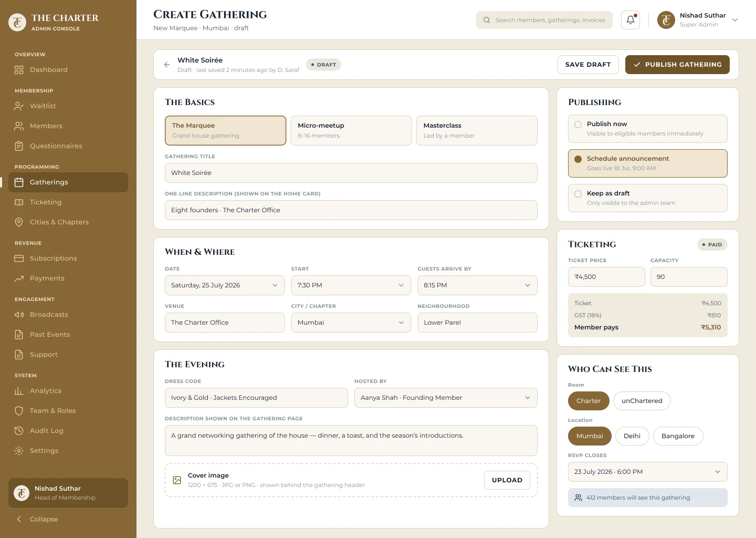Open Subscriptions page
Image resolution: width=756 pixels, height=538 pixels.
(68, 258)
